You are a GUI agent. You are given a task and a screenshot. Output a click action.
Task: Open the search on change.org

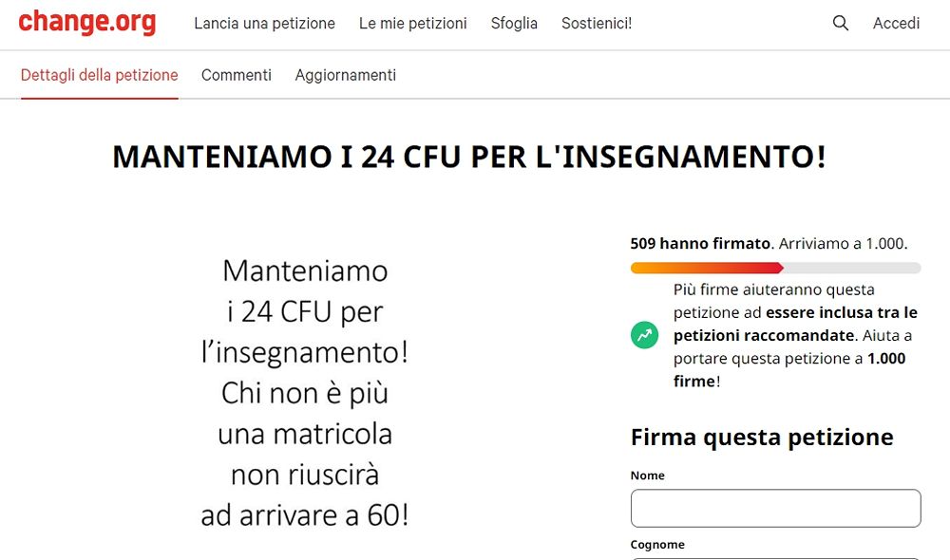840,23
